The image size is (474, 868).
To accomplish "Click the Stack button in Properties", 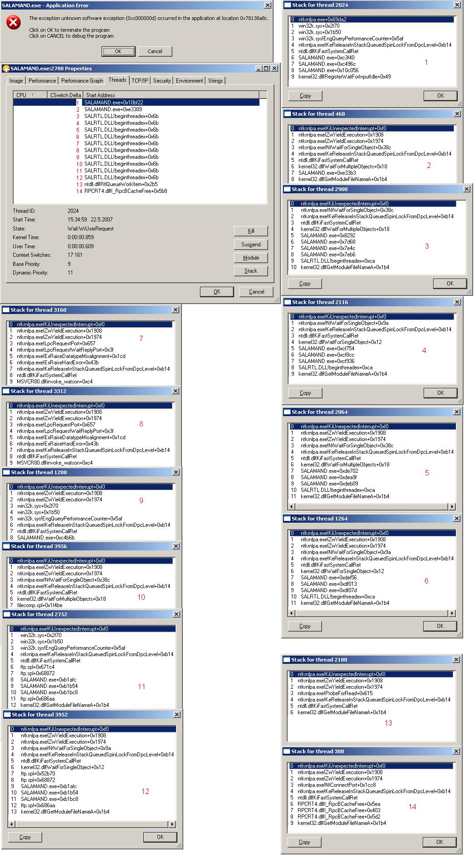I will tap(251, 271).
